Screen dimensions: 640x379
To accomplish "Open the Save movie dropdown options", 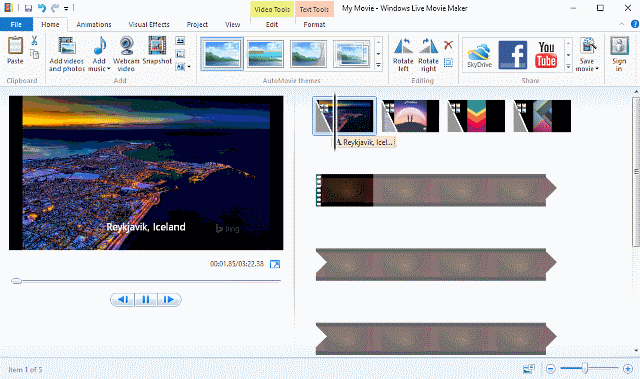I will 587,69.
